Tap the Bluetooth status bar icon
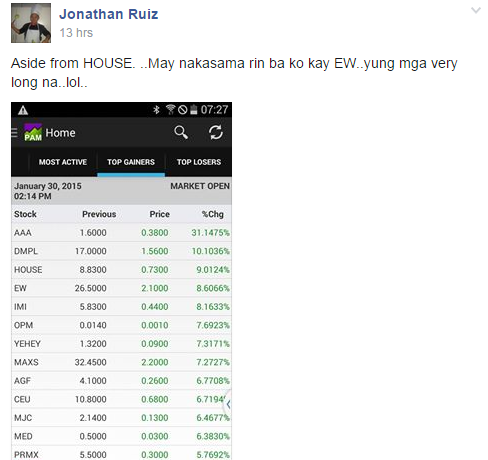The height and width of the screenshot is (460, 488). pyautogui.click(x=156, y=110)
